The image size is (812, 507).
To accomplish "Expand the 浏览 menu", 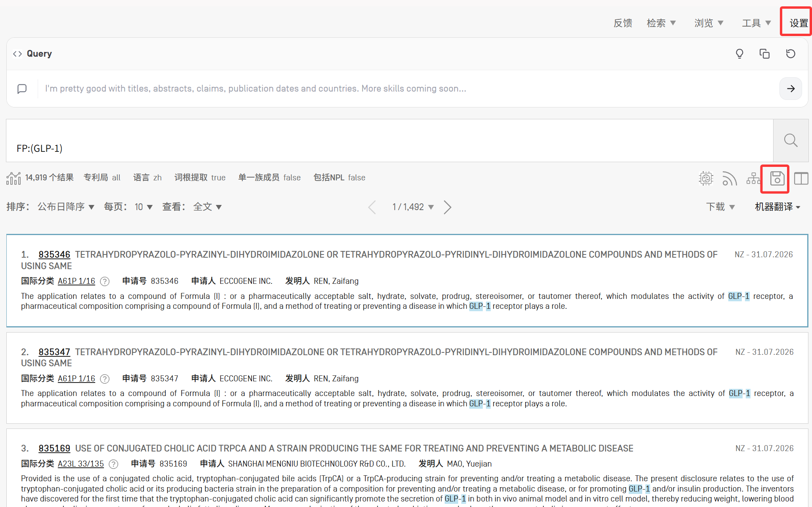I will coord(709,23).
